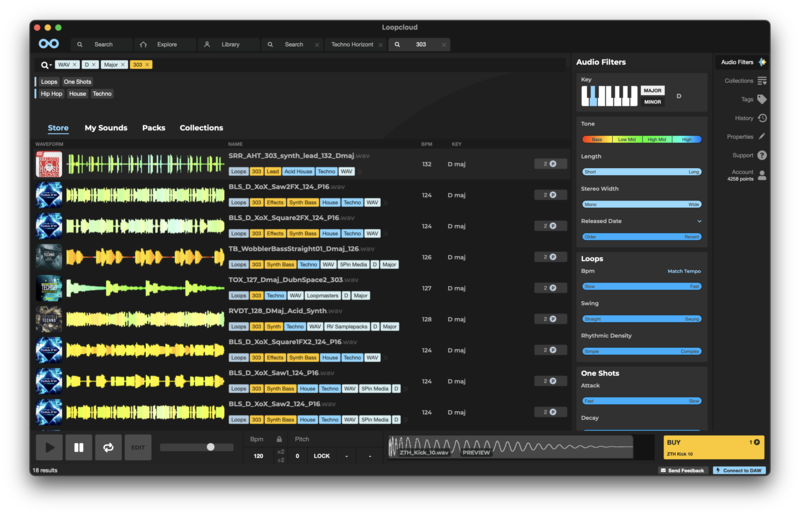The image size is (800, 515).
Task: Close the Techno Horizont tab
Action: 381,45
